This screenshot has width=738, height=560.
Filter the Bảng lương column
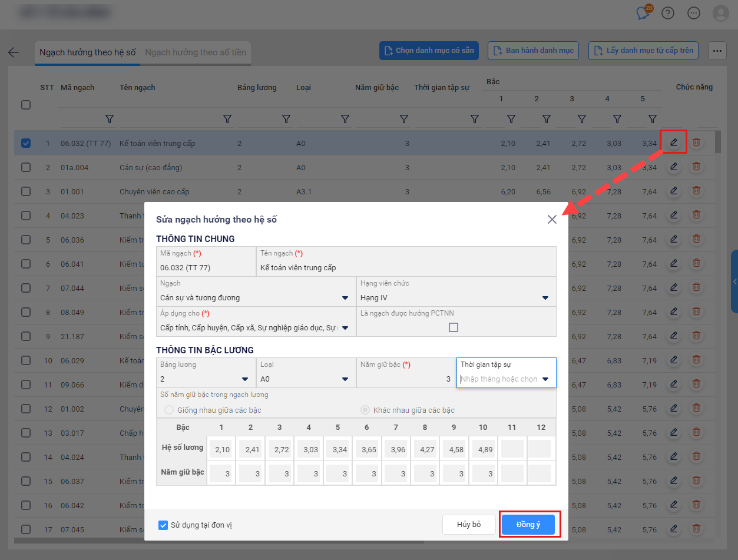286,119
